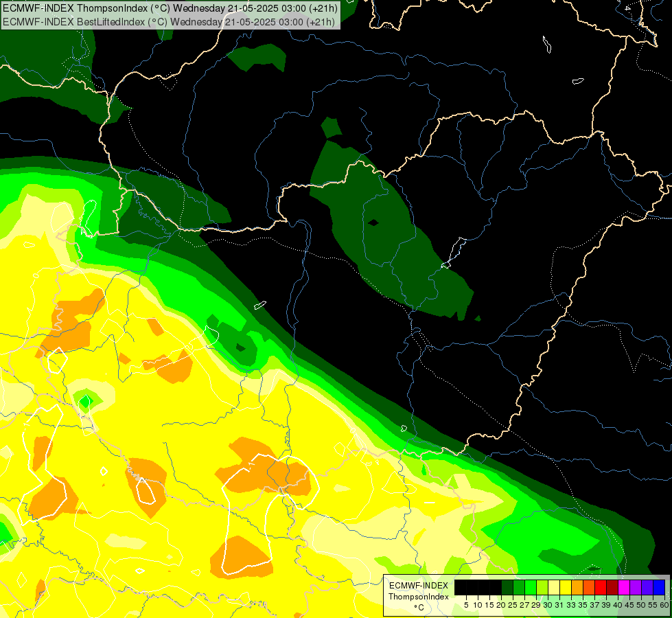The image size is (672, 618).
Task: Select the red swatch between 37 and 39
Action: pos(601,588)
